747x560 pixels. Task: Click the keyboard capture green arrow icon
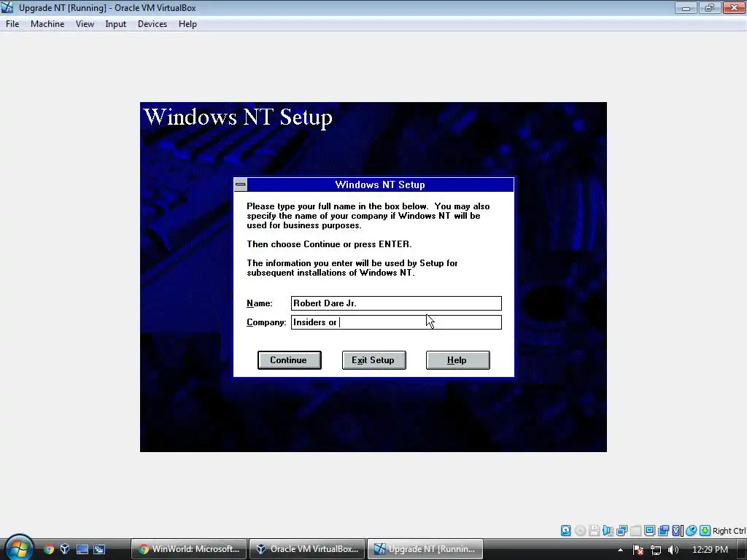coord(705,531)
